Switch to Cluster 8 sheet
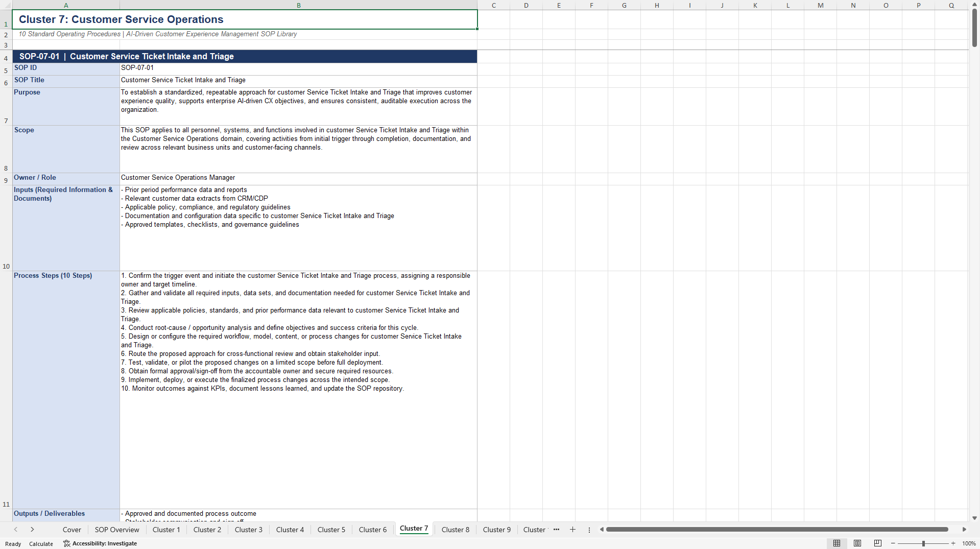 (456, 530)
